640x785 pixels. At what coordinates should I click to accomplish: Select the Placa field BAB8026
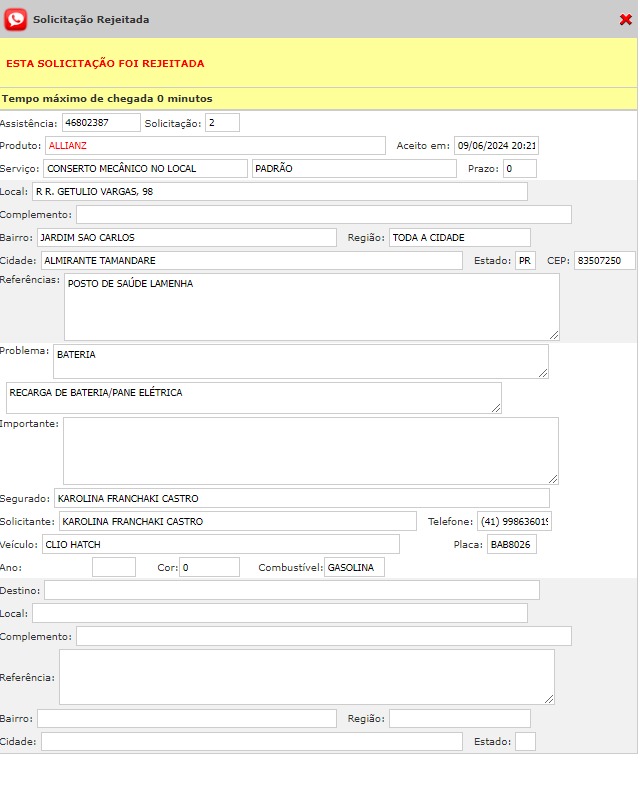(511, 545)
